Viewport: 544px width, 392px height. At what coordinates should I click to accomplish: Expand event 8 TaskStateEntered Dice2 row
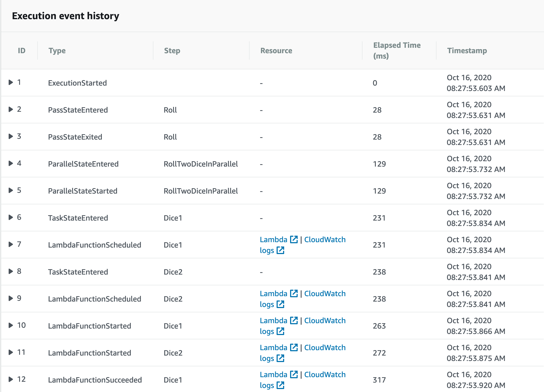tap(11, 271)
